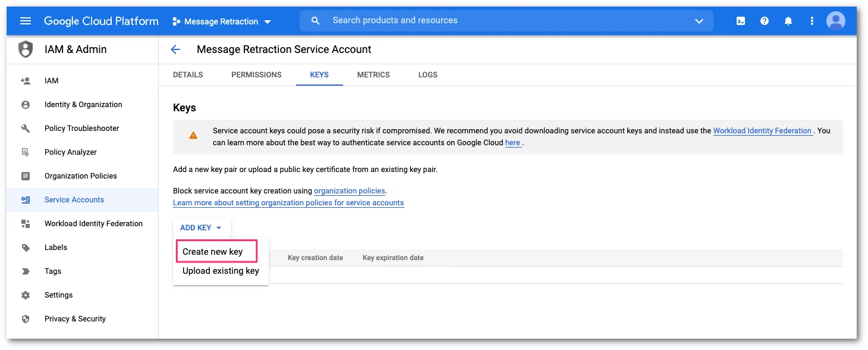Click the IAM & Admin shield icon
868x350 pixels.
[x=26, y=49]
